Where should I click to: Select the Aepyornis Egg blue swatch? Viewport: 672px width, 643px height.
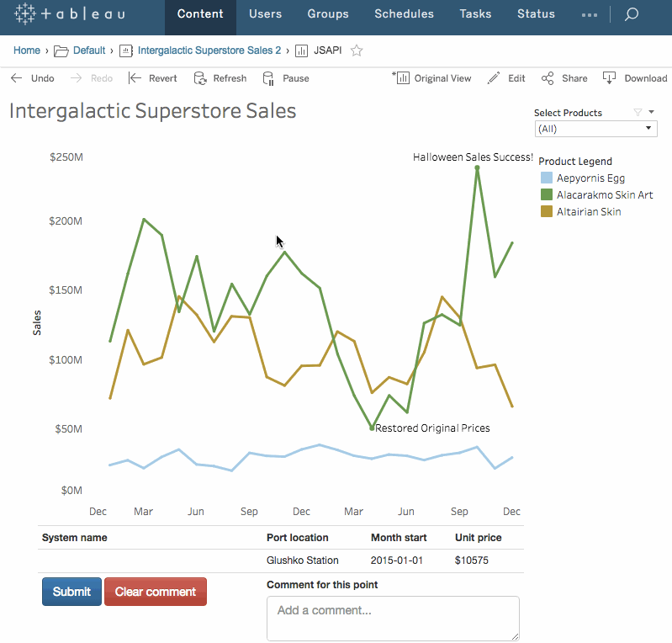(x=547, y=178)
